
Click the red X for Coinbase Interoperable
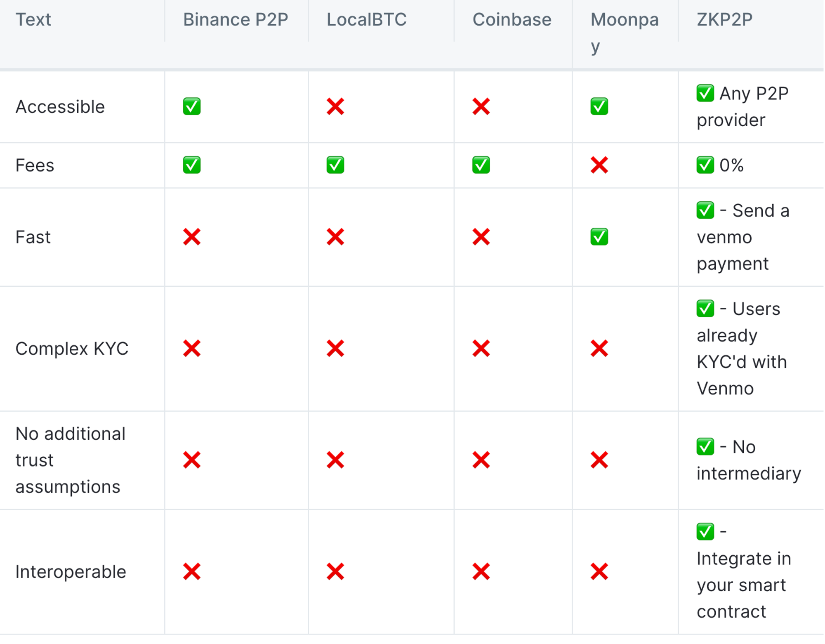tap(481, 571)
